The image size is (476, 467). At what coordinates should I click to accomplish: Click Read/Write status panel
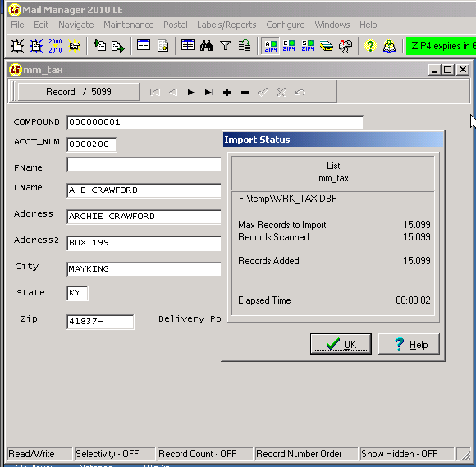39,454
